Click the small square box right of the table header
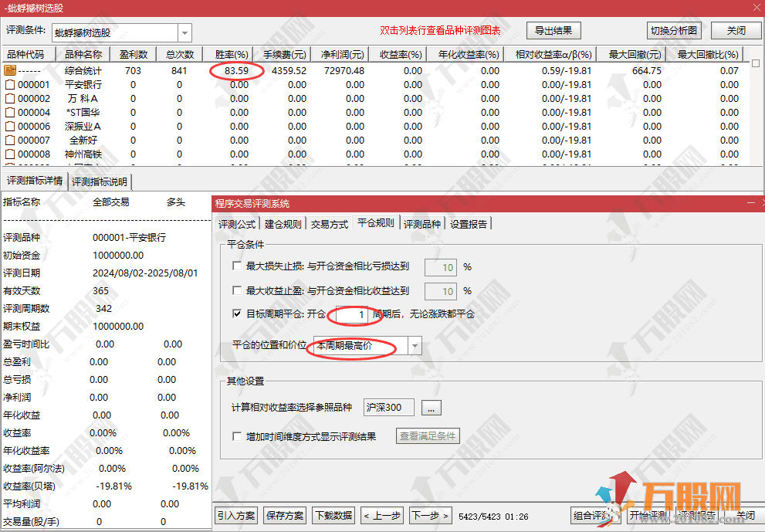The height and width of the screenshot is (532, 765). 756,63
